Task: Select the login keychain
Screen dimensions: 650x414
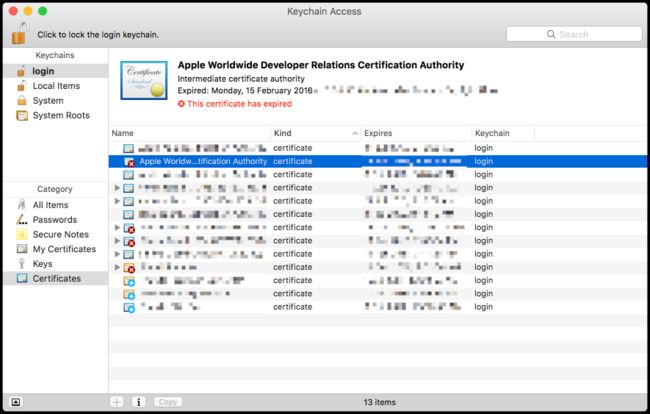Action: coord(56,71)
